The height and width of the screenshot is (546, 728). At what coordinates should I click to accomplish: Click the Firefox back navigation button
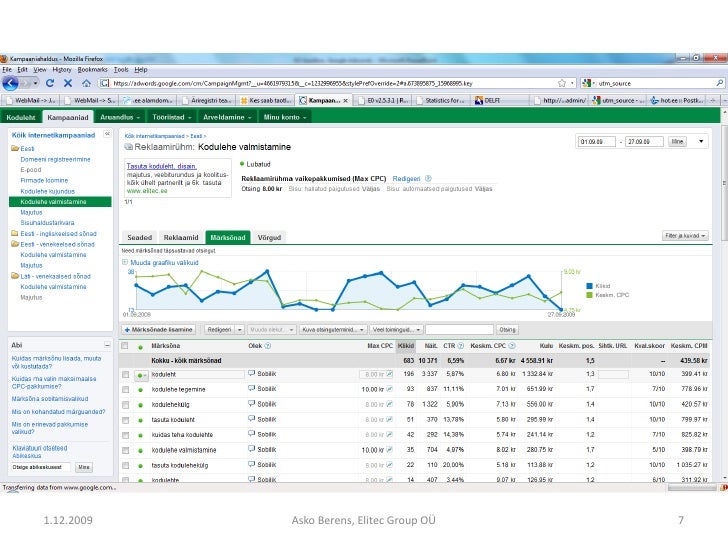click(x=12, y=85)
